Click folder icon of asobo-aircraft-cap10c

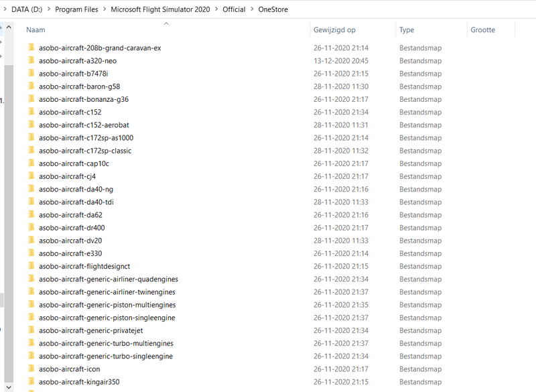31,164
